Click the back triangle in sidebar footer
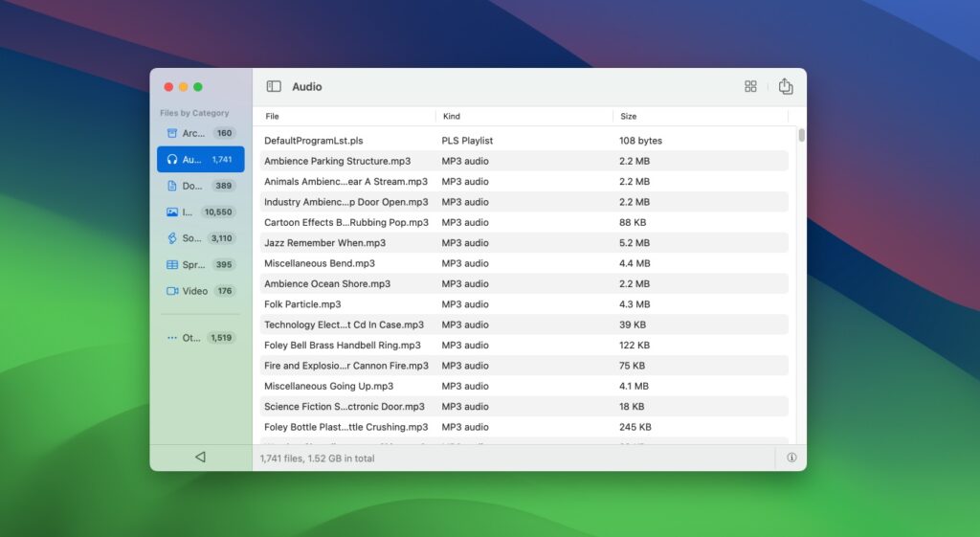 point(200,457)
